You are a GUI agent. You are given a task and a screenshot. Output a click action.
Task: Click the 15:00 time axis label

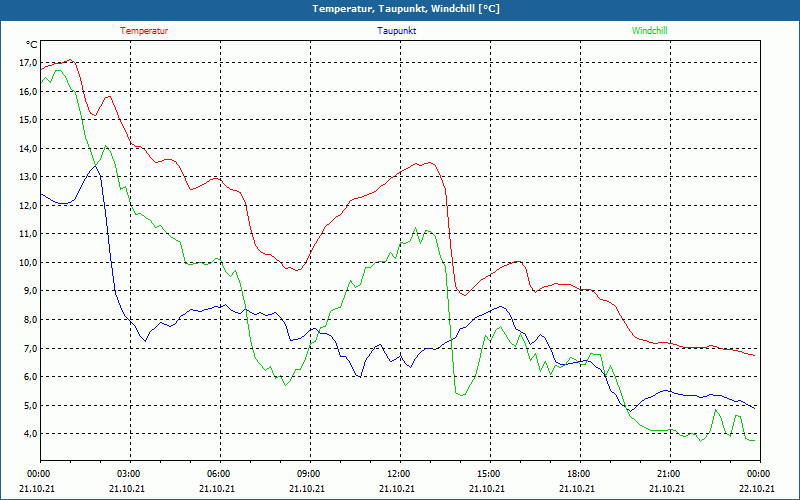pos(490,473)
